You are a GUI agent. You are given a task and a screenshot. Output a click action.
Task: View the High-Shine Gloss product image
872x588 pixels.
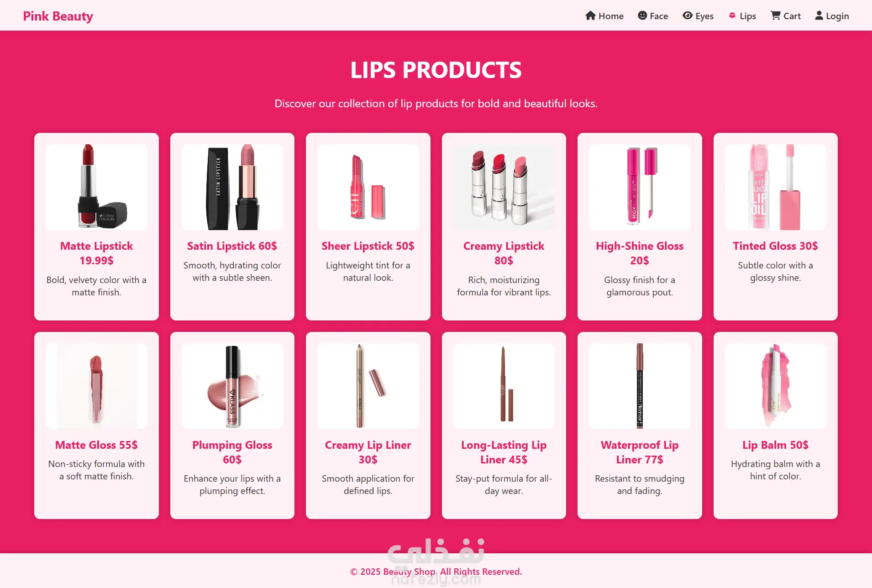[640, 187]
